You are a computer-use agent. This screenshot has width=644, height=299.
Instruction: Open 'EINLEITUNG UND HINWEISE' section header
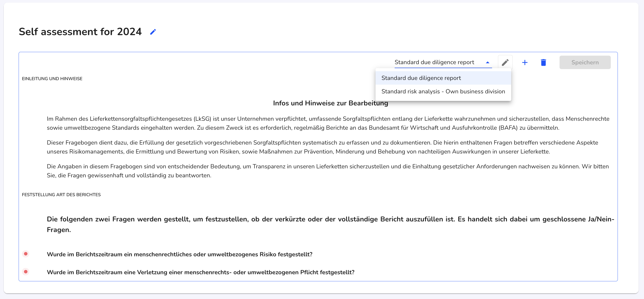(52, 79)
